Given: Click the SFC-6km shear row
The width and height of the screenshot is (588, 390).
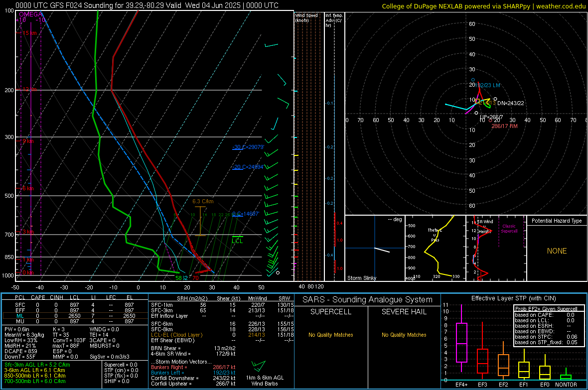Looking at the screenshot, I should click(x=222, y=324).
